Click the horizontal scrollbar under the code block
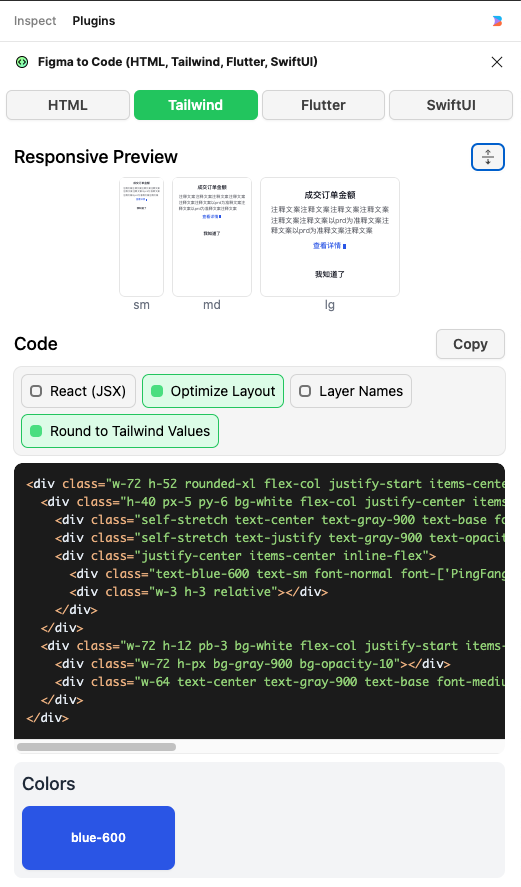This screenshot has width=521, height=887. (x=97, y=747)
